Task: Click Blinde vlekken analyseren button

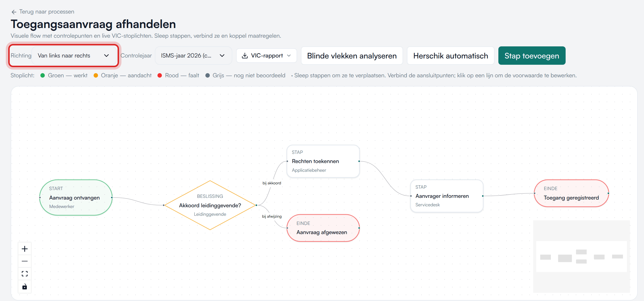Action: 352,55
